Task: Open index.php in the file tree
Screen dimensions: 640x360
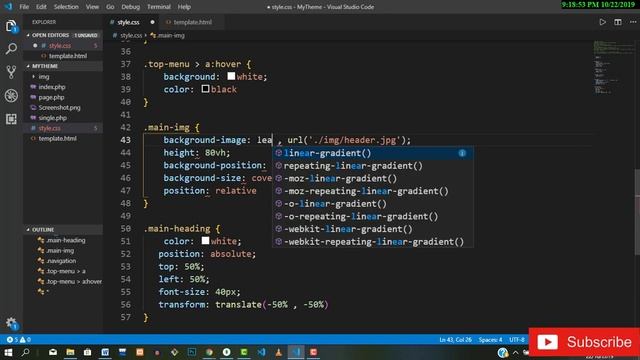Action: click(52, 87)
